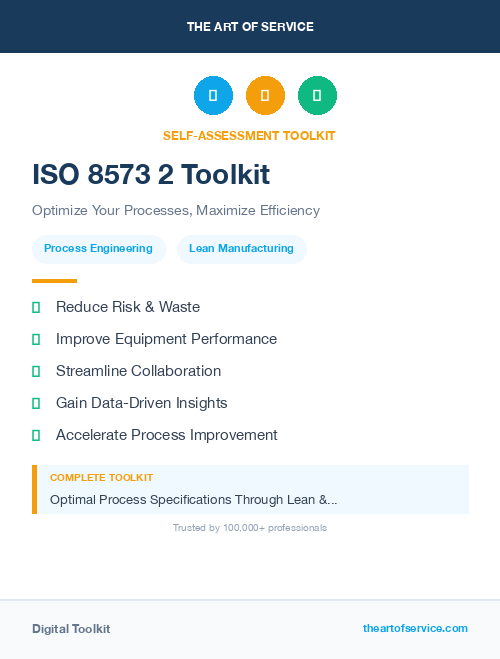Click the SELF-ASSESSMENT TOOLKIT label
This screenshot has width=500, height=659.
249,136
